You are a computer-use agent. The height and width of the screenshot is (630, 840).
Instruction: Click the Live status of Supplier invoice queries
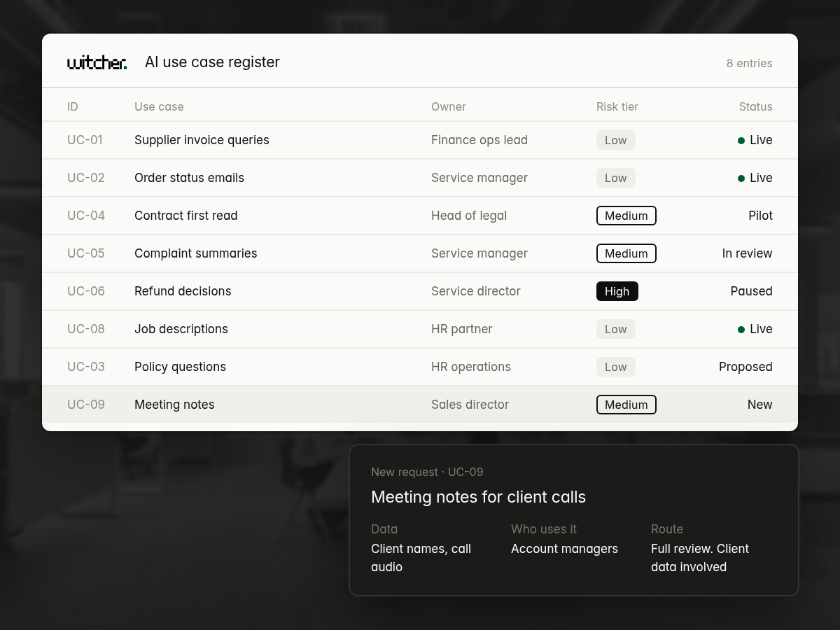point(755,140)
